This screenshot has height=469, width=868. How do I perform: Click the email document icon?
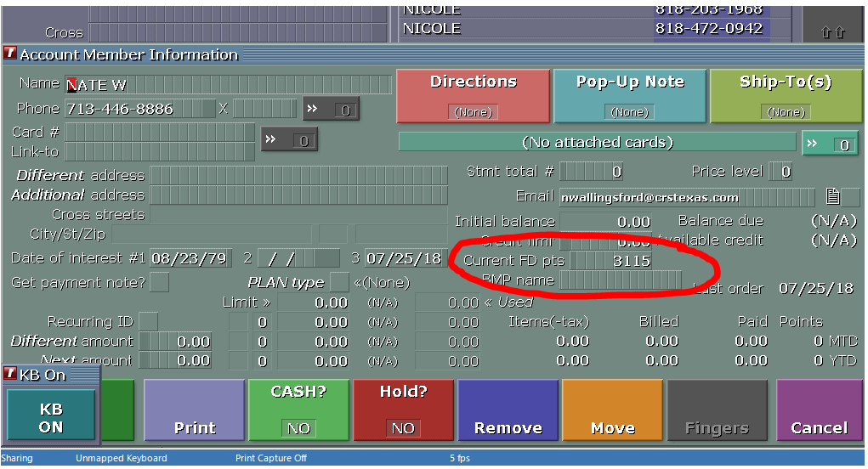[832, 196]
